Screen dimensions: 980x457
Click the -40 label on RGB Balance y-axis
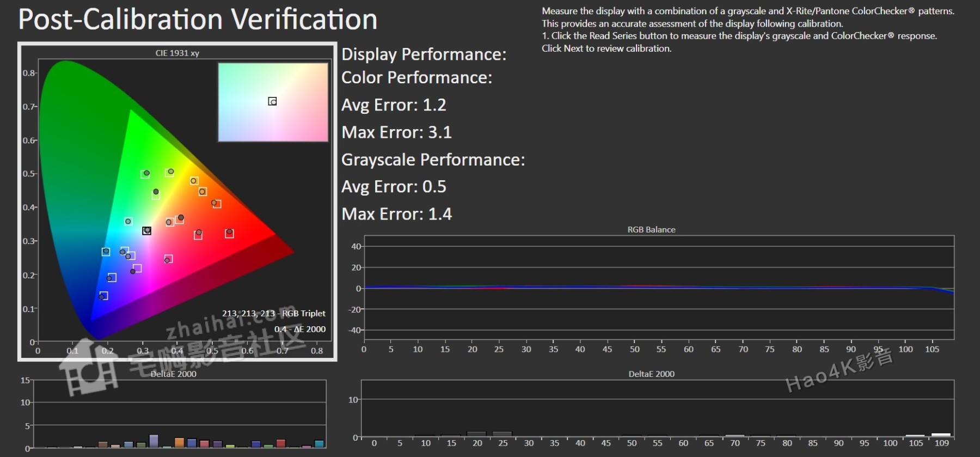tap(354, 330)
